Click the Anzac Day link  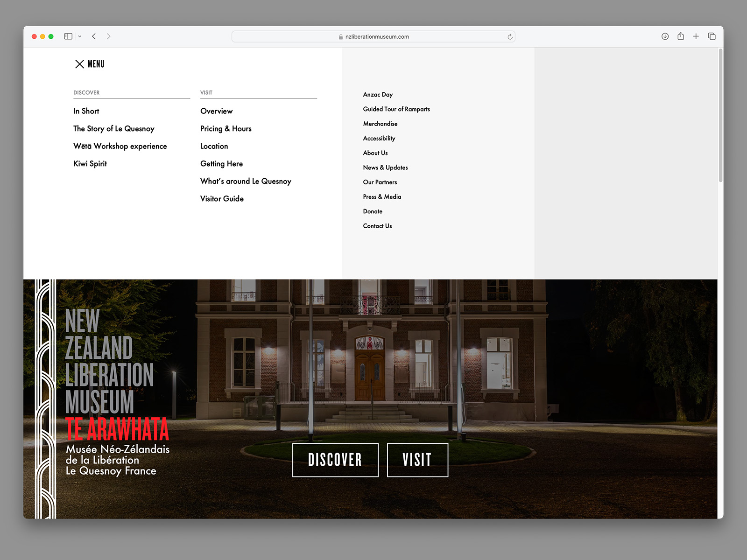[378, 95]
